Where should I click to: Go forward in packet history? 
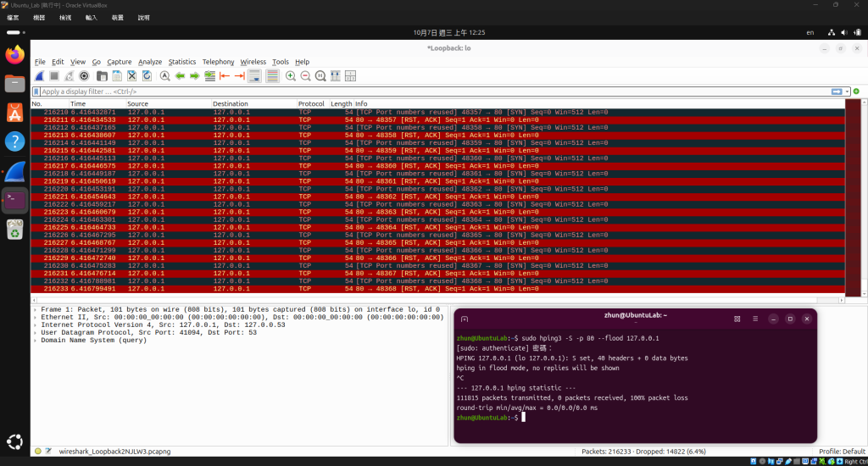click(195, 76)
